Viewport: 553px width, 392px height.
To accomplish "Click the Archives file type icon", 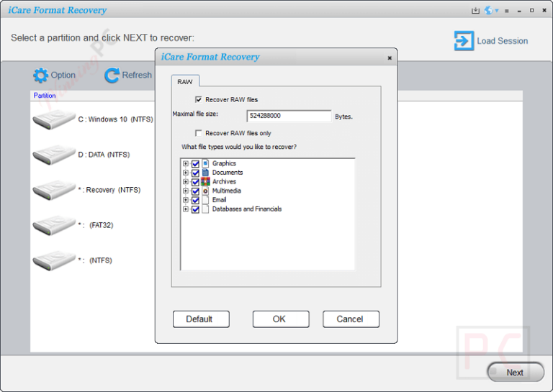I will click(205, 182).
